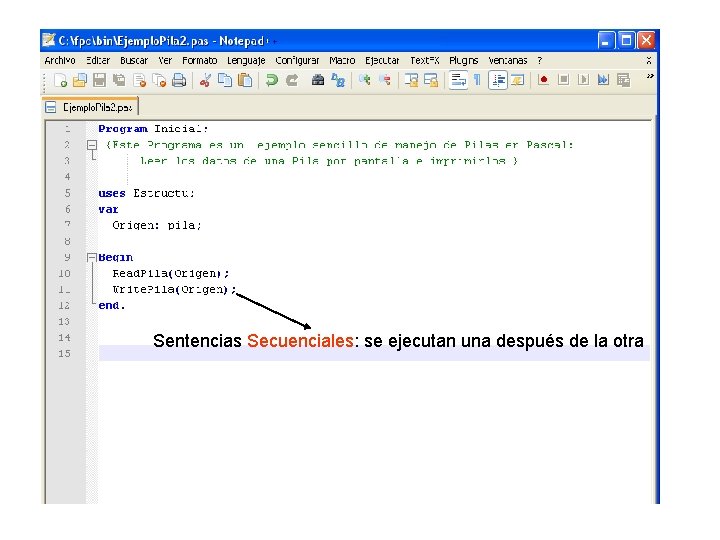Click the 'end.' keyword
This screenshot has height=540, width=720.
112,306
